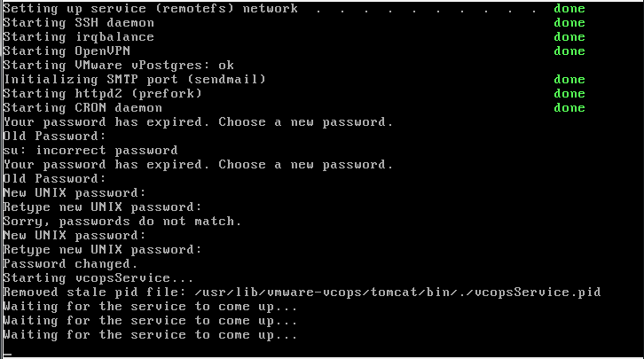Click the "Starting httpd2 (prefork)" line
The image size is (644, 359).
pyautogui.click(x=103, y=94)
